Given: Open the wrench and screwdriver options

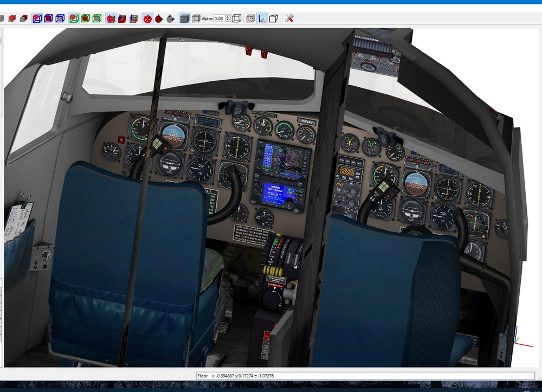Looking at the screenshot, I should 289,18.
